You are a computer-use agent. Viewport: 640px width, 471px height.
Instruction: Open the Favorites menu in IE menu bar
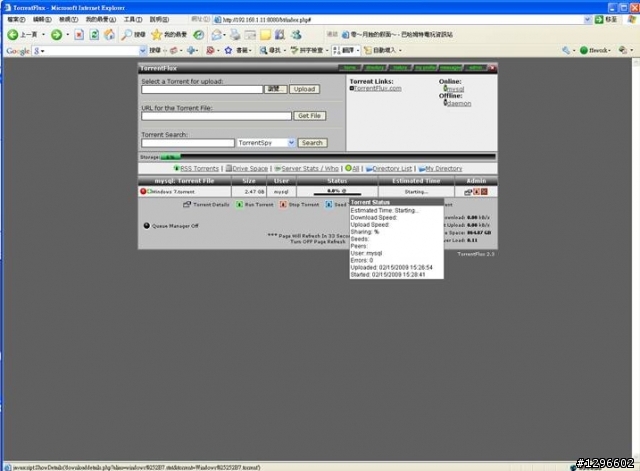click(100, 19)
